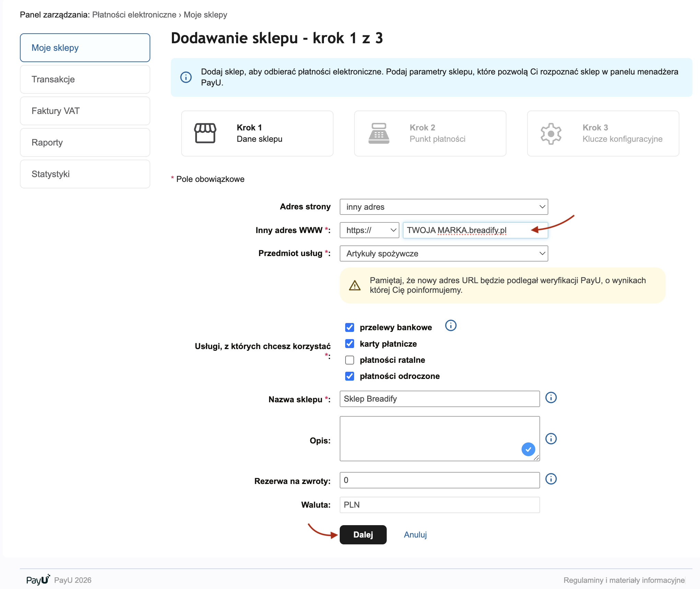Click info icon beside Nazwa sklepu field
The width and height of the screenshot is (700, 589).
coord(551,398)
